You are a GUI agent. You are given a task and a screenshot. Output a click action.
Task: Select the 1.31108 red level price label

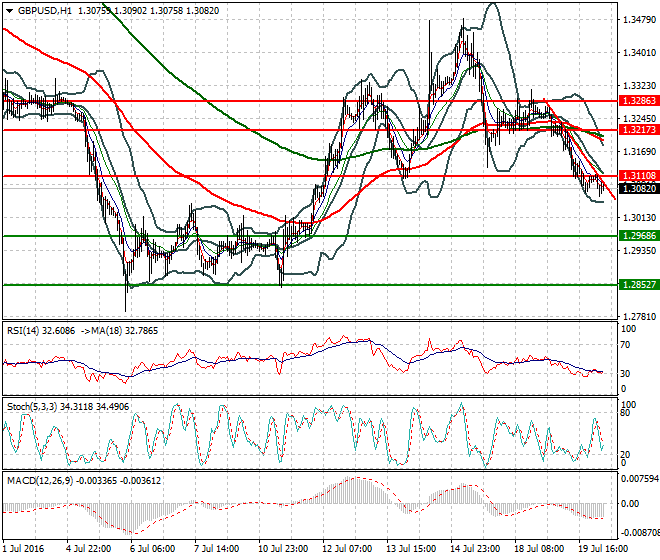639,176
